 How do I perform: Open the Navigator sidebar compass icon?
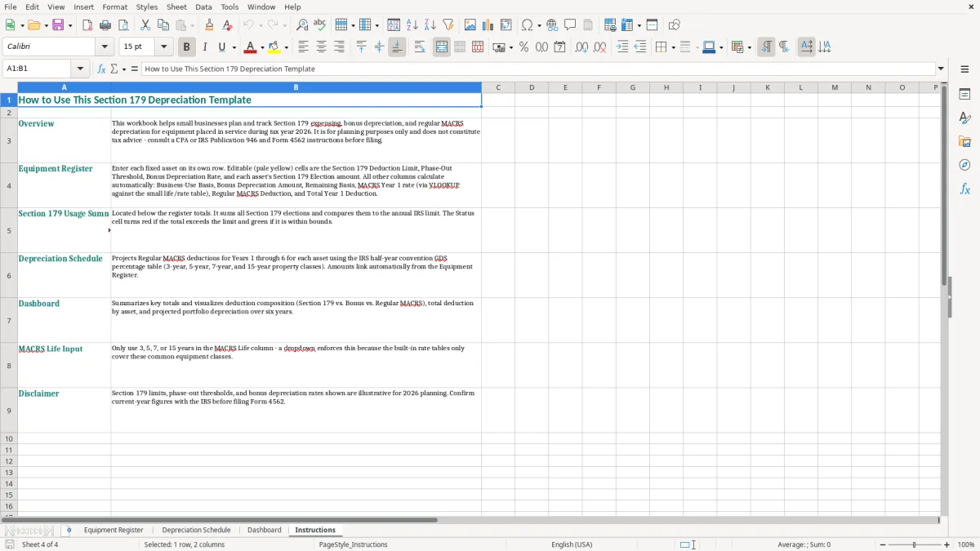964,165
